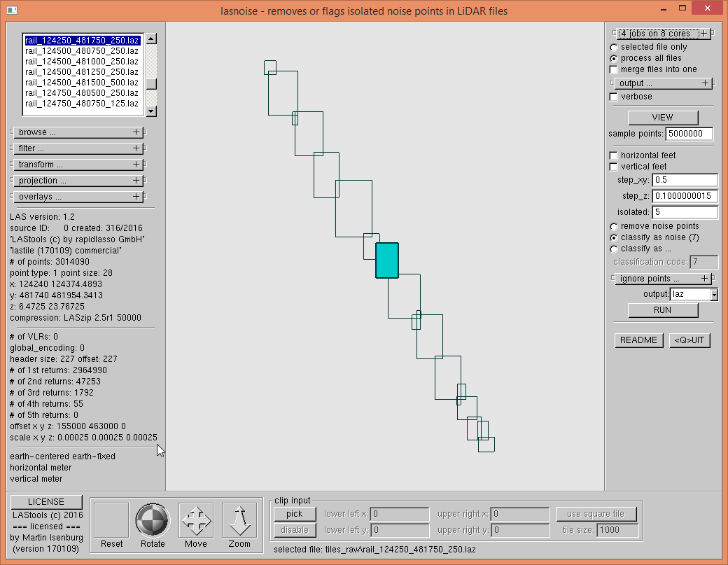Expand the filter panel
Image resolution: width=728 pixels, height=565 pixels.
pos(78,148)
